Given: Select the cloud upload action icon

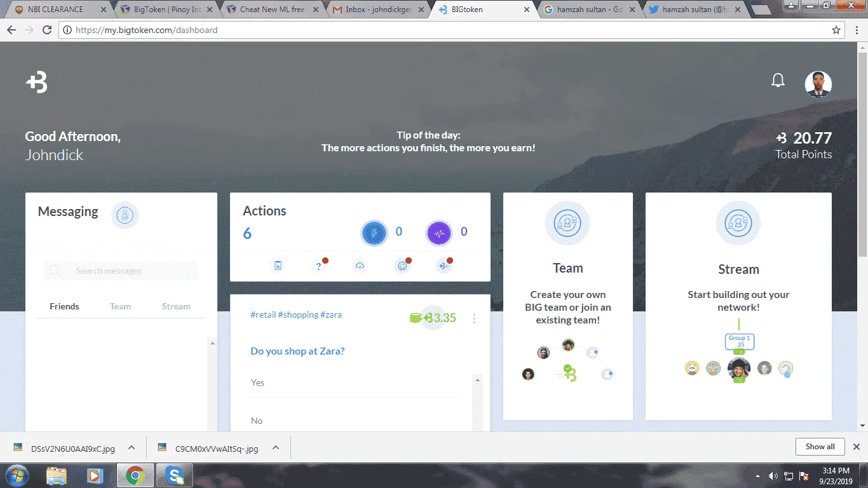Looking at the screenshot, I should [360, 266].
